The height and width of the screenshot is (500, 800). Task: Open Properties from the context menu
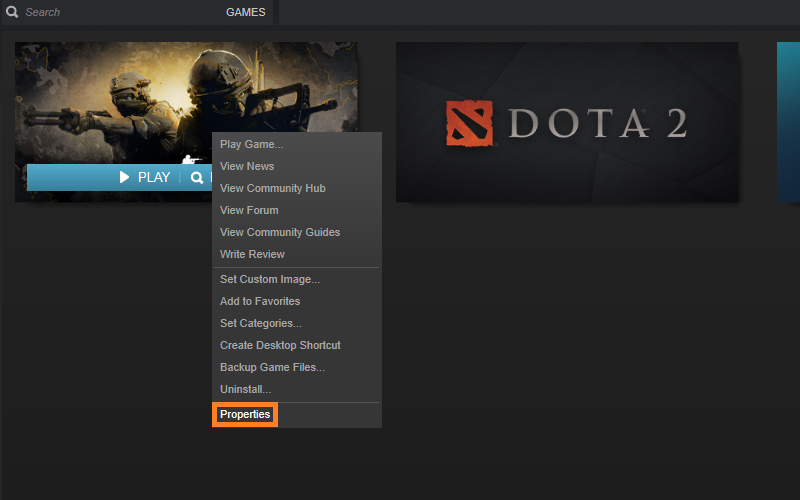click(x=245, y=415)
